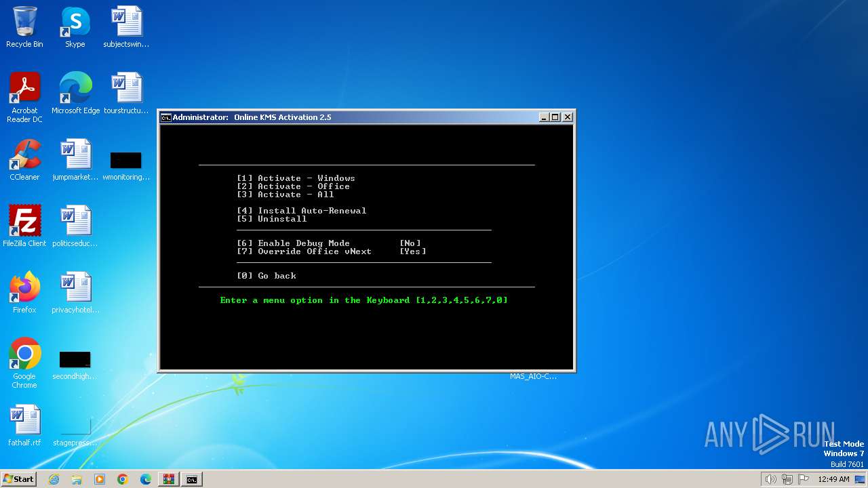
Task: Open Internet Explorer from taskbar
Action: pyautogui.click(x=54, y=479)
